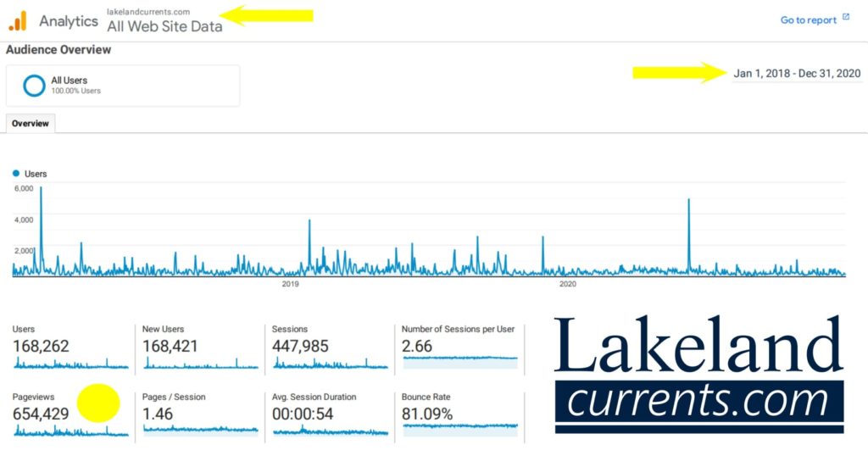Click the Sessions sparkline chart
This screenshot has width=868, height=467.
coord(330,363)
